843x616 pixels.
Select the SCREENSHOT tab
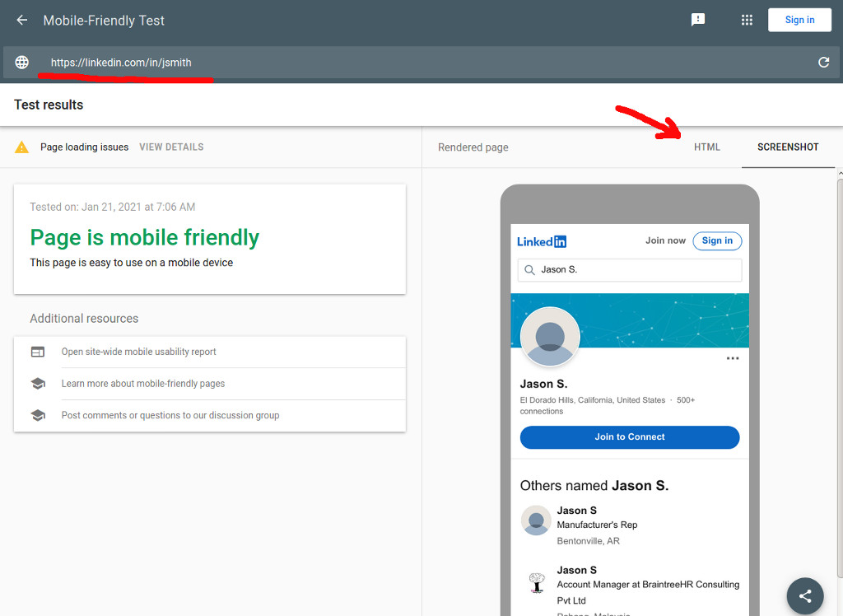tap(788, 147)
